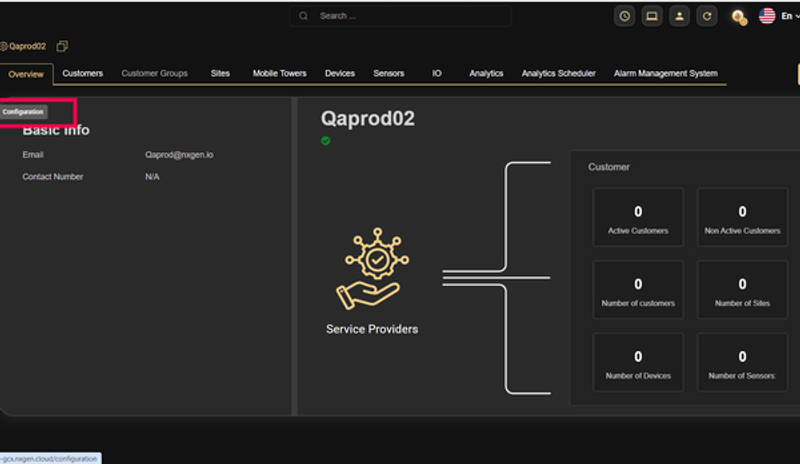Open the Number of customers card

tap(638, 290)
